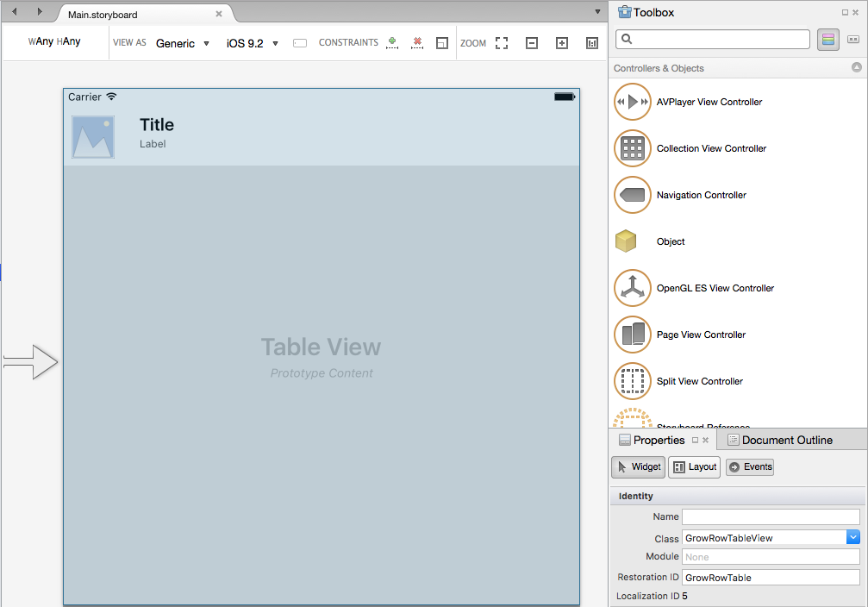This screenshot has height=607, width=868.
Task: Clear constraints using the red remove icon
Action: click(417, 42)
